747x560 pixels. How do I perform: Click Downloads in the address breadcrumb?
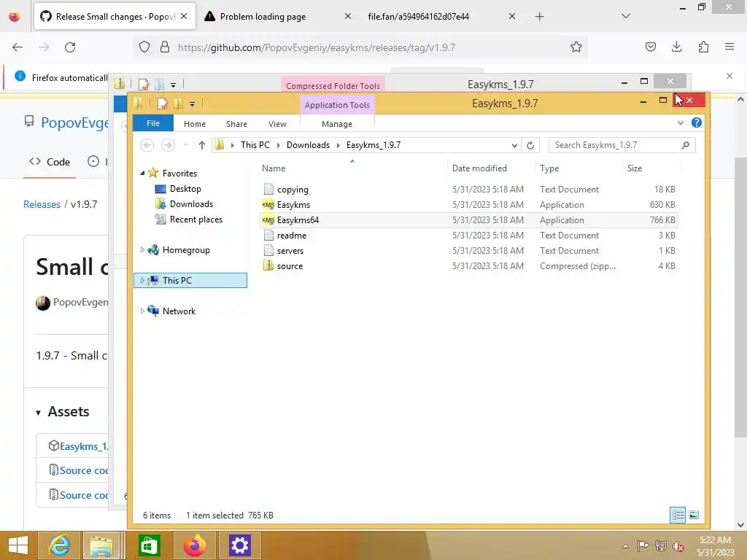(x=308, y=145)
